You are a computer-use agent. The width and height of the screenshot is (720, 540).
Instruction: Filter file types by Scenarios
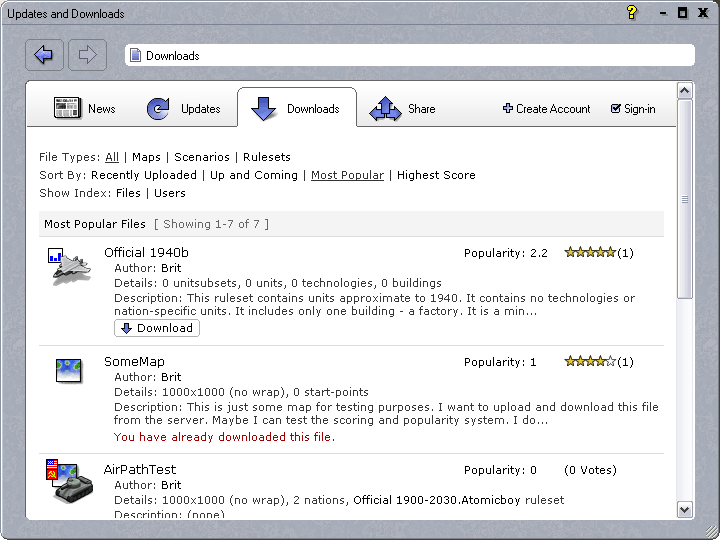pos(203,157)
